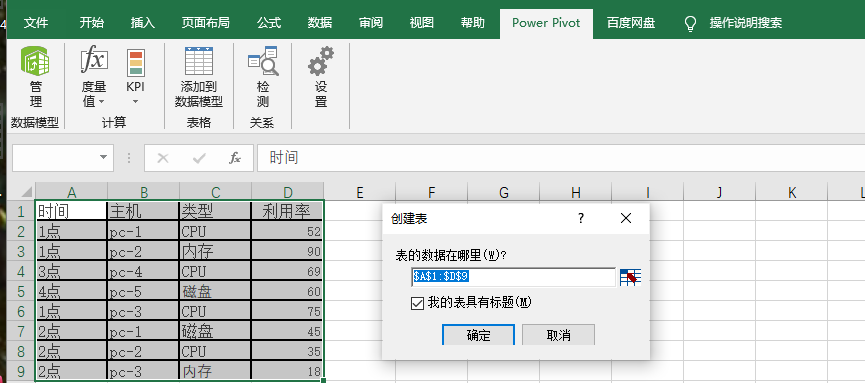865x383 pixels.
Task: Toggle the 我的表具有标题 checkbox
Action: pyautogui.click(x=417, y=303)
